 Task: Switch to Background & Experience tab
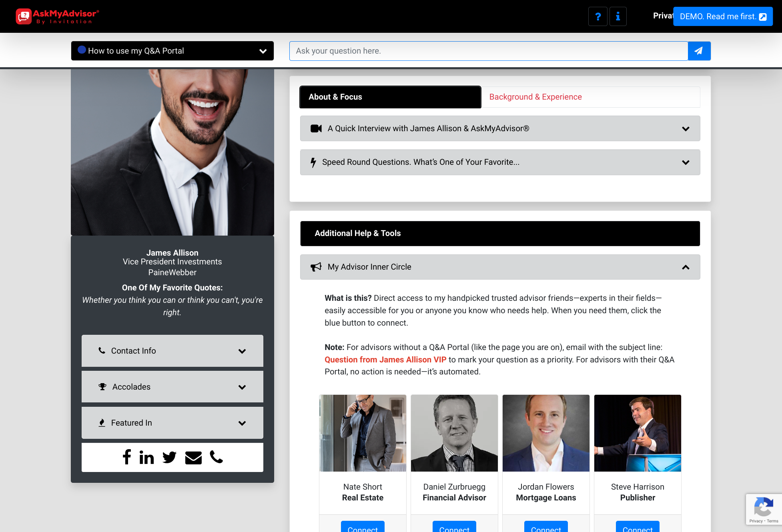591,97
